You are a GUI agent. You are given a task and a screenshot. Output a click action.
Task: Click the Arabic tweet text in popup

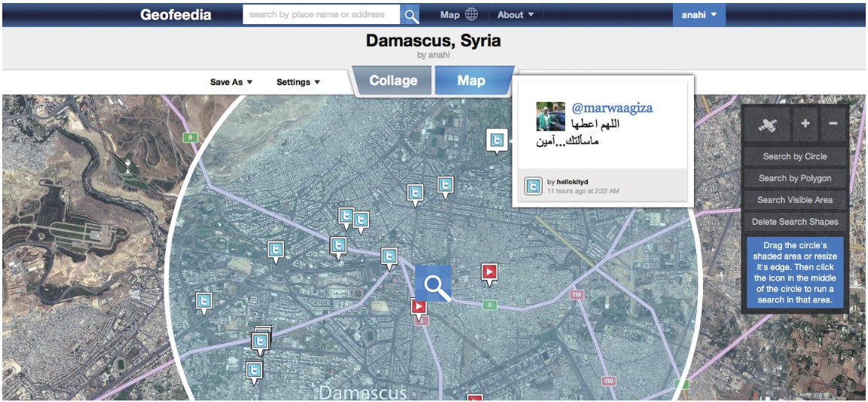(577, 133)
